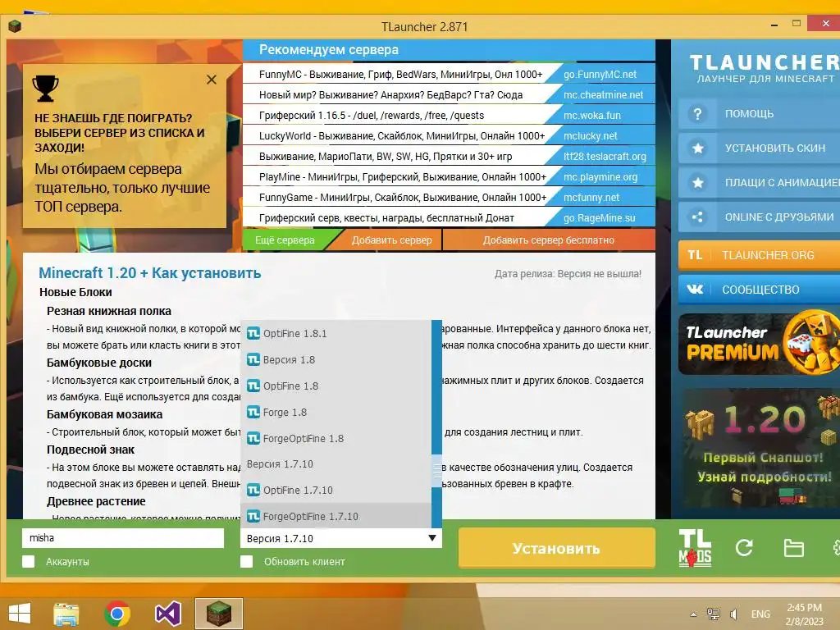The image size is (840, 630).
Task: Open File Explorer from taskbar
Action: pyautogui.click(x=66, y=614)
